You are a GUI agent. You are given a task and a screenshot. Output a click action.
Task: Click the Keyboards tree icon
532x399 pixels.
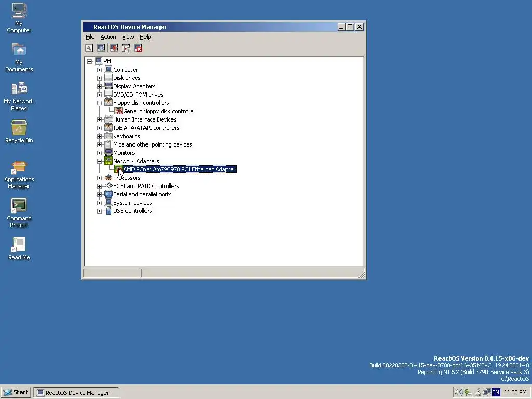[109, 136]
